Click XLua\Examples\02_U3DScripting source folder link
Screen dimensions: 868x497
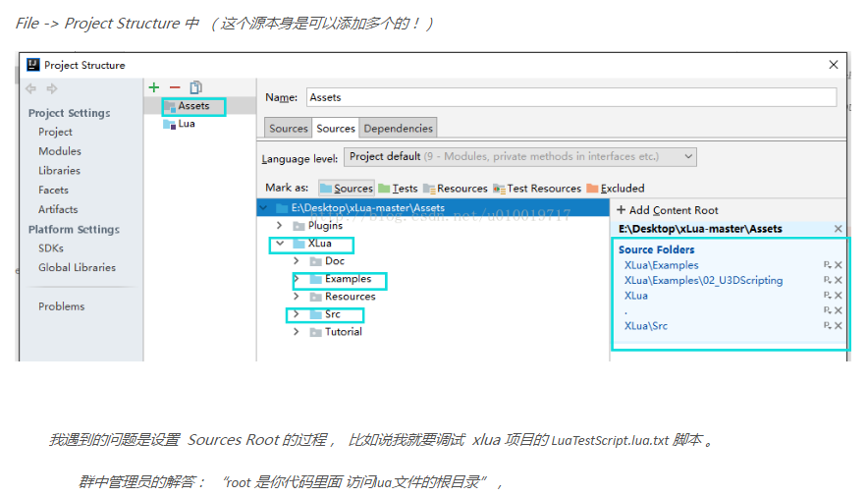coord(704,280)
